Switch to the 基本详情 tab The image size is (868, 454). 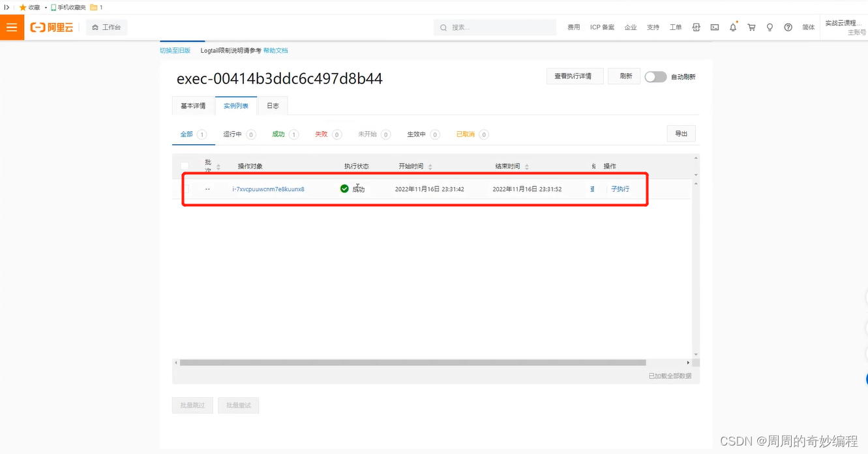tap(192, 105)
